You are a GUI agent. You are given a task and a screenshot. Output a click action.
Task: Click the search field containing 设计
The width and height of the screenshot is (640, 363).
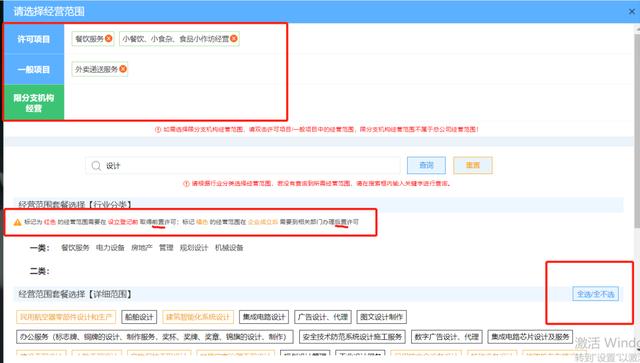click(x=243, y=165)
